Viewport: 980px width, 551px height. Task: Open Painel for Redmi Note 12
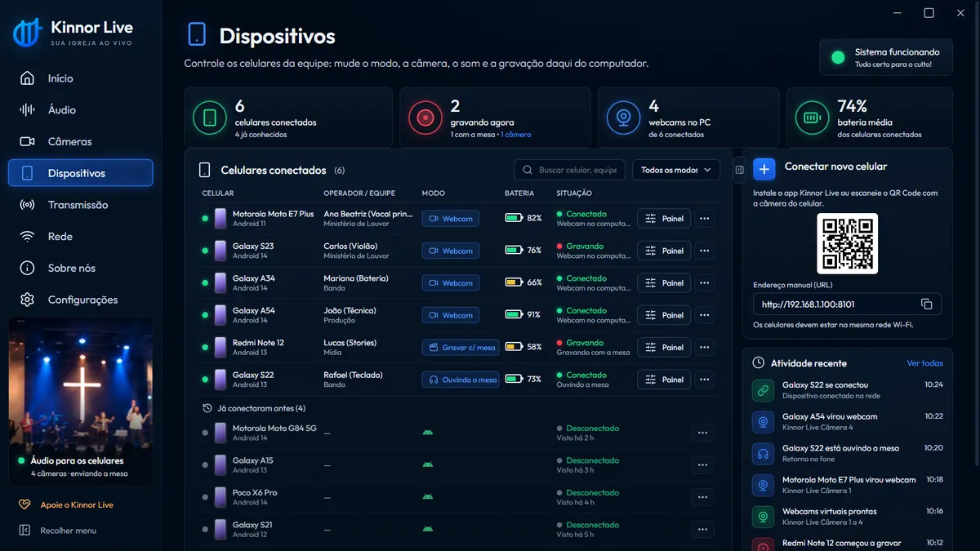pyautogui.click(x=664, y=348)
